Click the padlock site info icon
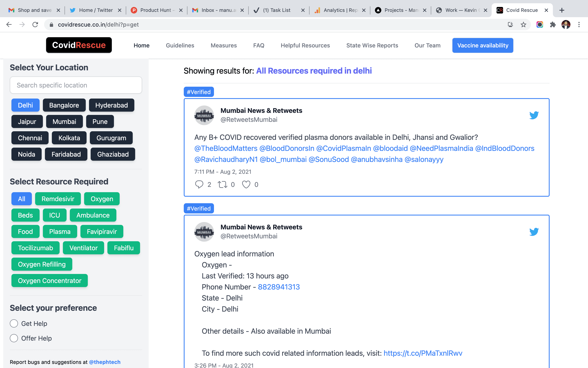Image resolution: width=588 pixels, height=368 pixels. point(51,25)
